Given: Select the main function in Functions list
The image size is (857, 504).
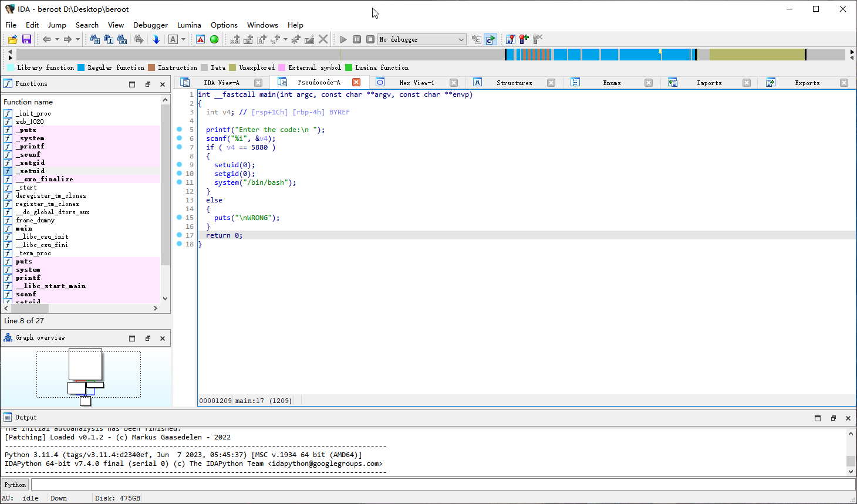Looking at the screenshot, I should [x=82, y=228].
